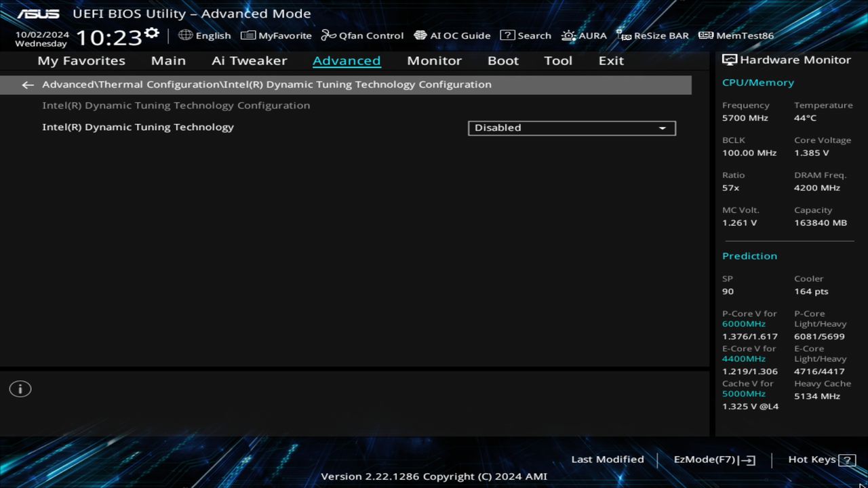Open the Boot menu tab
This screenshot has height=488, width=868.
502,60
